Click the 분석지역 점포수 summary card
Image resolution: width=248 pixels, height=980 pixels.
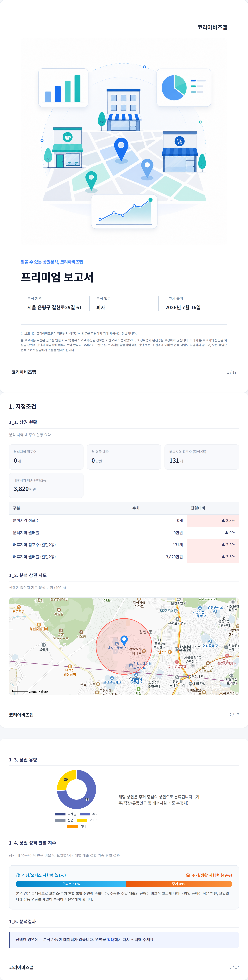(46, 457)
